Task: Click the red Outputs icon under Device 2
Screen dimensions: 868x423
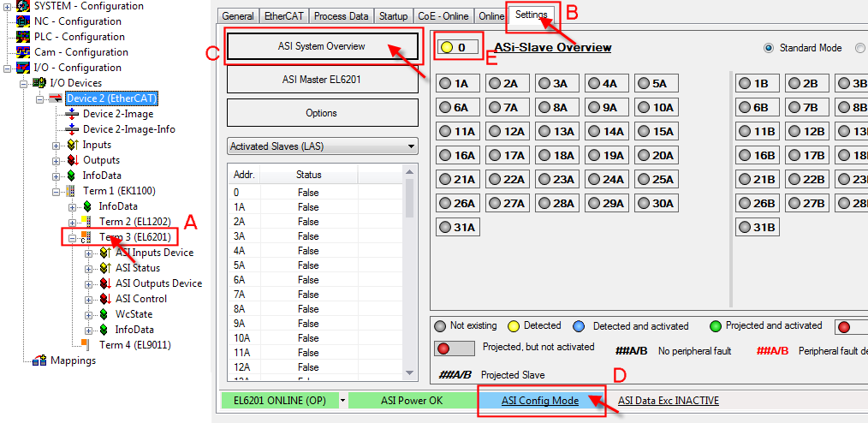Action: point(73,160)
